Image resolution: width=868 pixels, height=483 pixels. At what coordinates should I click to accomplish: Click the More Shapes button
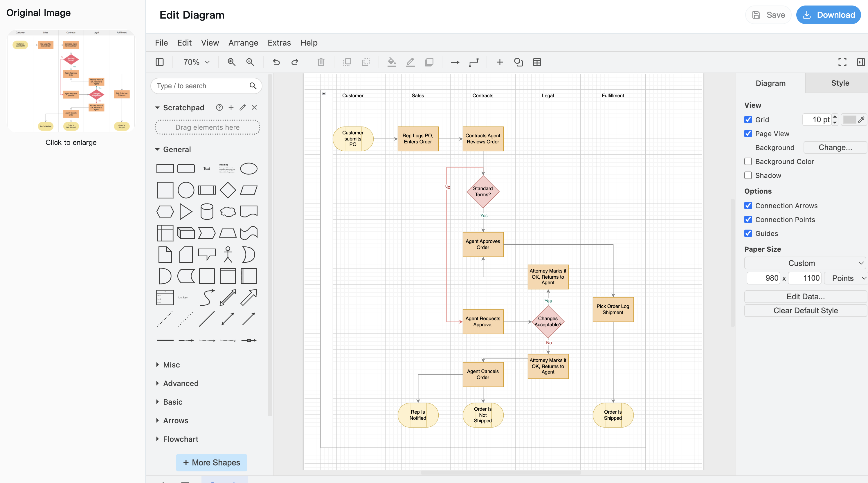point(211,462)
